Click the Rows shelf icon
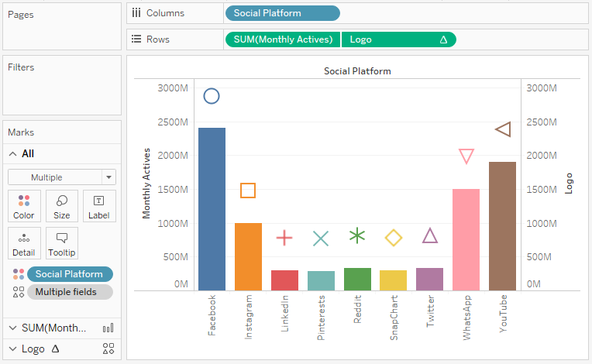This screenshot has height=364, width=592. point(136,39)
